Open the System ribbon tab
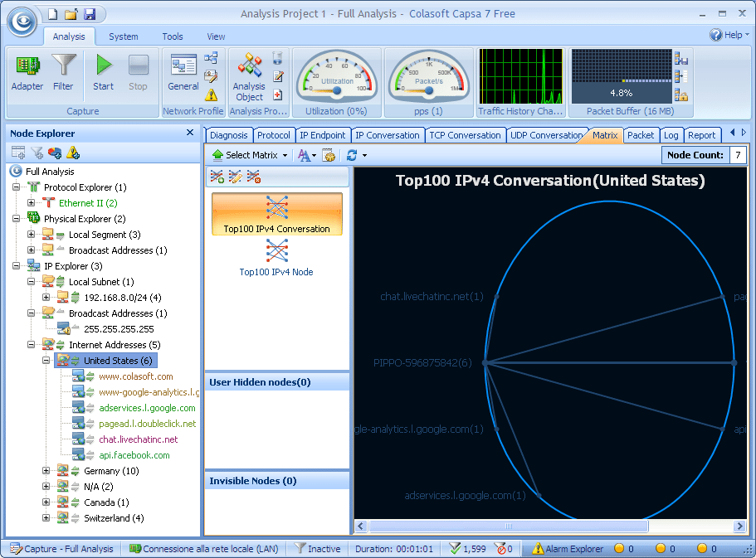 pyautogui.click(x=124, y=36)
